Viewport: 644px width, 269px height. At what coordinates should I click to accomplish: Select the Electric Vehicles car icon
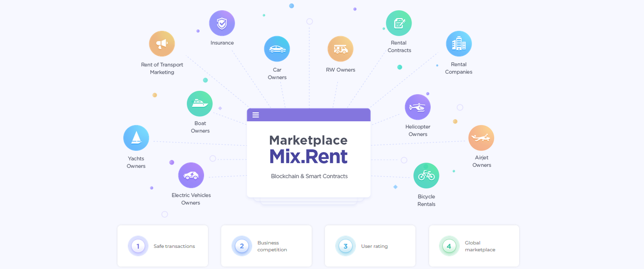(191, 175)
